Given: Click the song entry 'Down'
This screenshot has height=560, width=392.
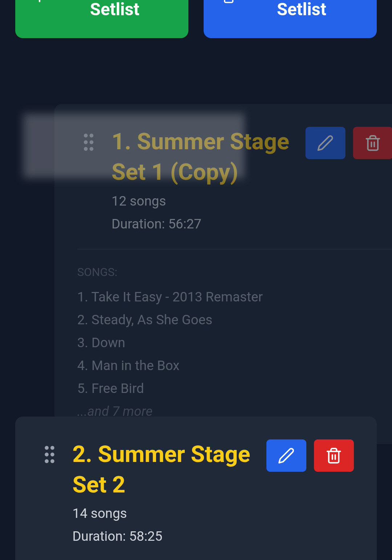Looking at the screenshot, I should pos(101,342).
